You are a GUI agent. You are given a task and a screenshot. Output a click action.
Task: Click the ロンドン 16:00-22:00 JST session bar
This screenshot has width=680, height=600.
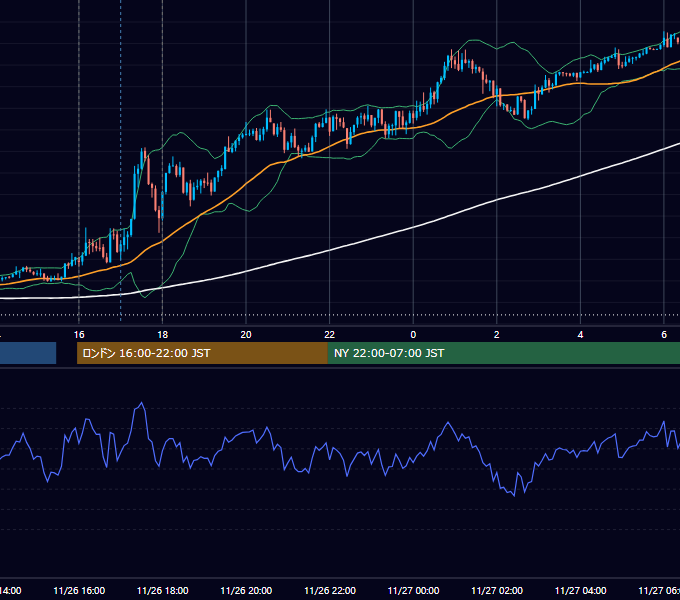(202, 353)
